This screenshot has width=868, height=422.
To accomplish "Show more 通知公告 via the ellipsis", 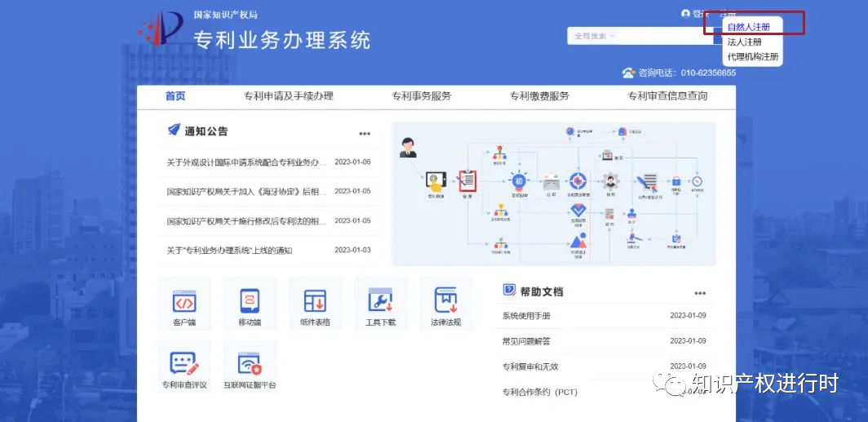I will pos(365,134).
